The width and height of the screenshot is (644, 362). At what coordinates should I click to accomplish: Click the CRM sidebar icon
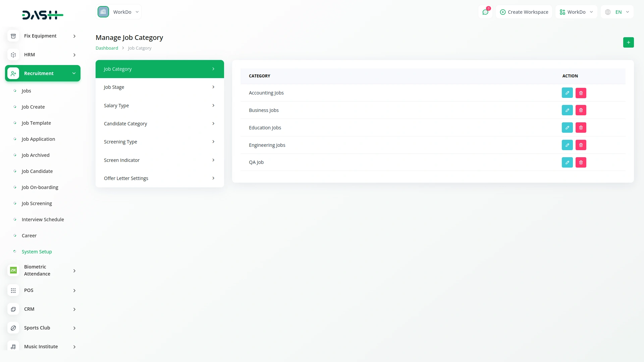tap(13, 309)
